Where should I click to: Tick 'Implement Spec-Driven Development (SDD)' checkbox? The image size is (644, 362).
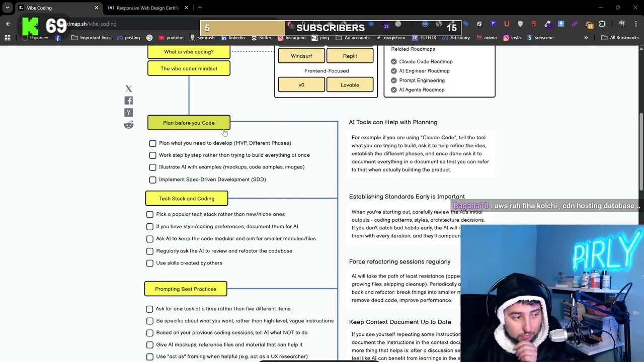pos(152,179)
